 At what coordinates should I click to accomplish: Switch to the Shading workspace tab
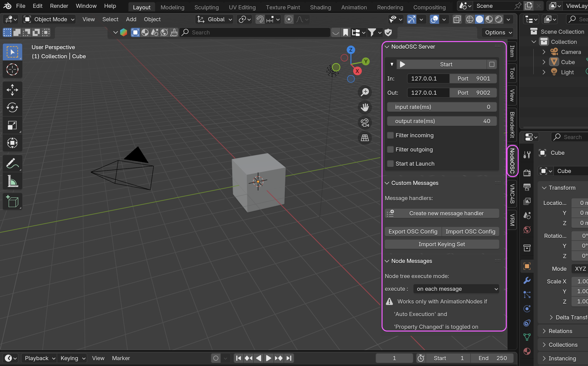pos(320,7)
